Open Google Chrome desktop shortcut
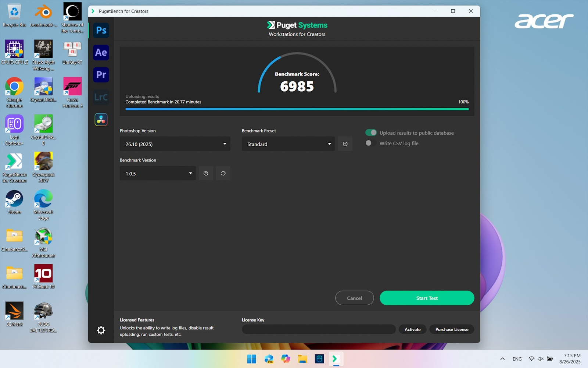Image resolution: width=588 pixels, height=368 pixels. point(14,93)
